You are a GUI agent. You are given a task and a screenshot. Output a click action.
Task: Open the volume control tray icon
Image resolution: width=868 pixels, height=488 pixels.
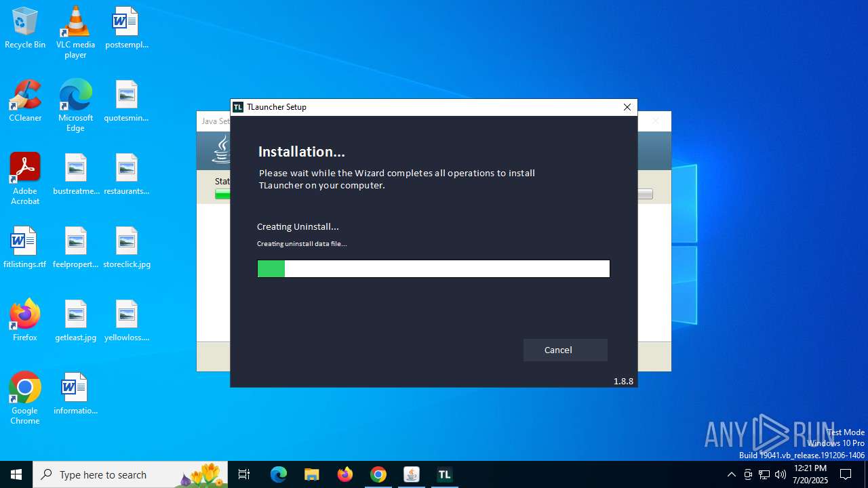coord(781,474)
